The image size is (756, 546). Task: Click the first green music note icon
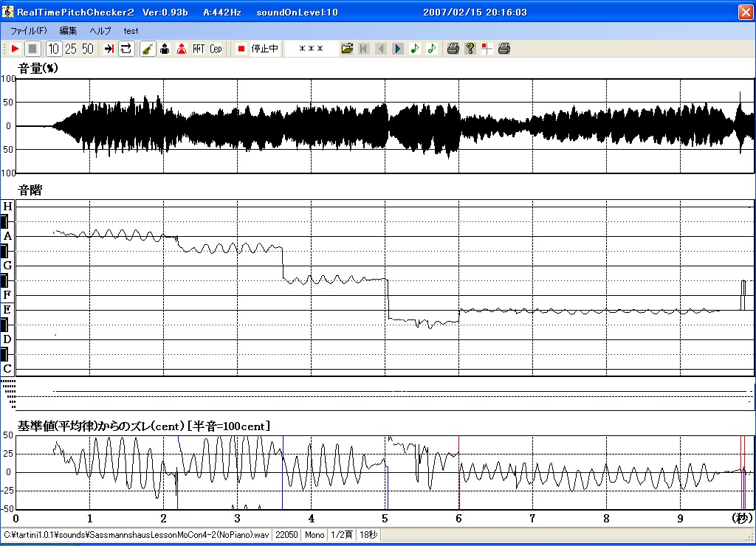coord(415,49)
